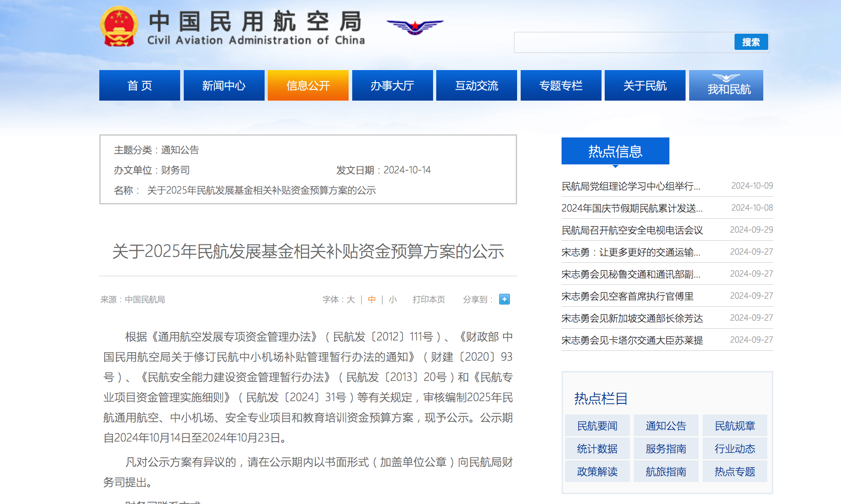Select 大 font size
Screen dimensions: 841x504
click(350, 299)
